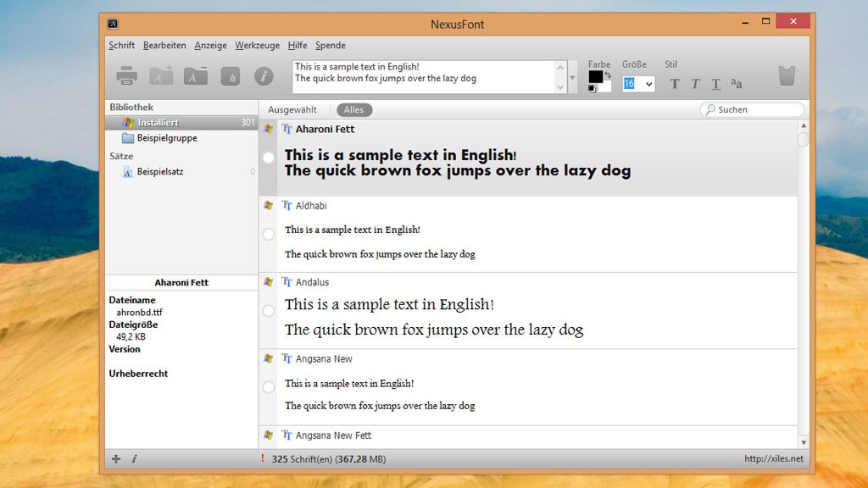The width and height of the screenshot is (868, 488).
Task: Select the Aharoni Fett font radio circle
Action: click(269, 158)
